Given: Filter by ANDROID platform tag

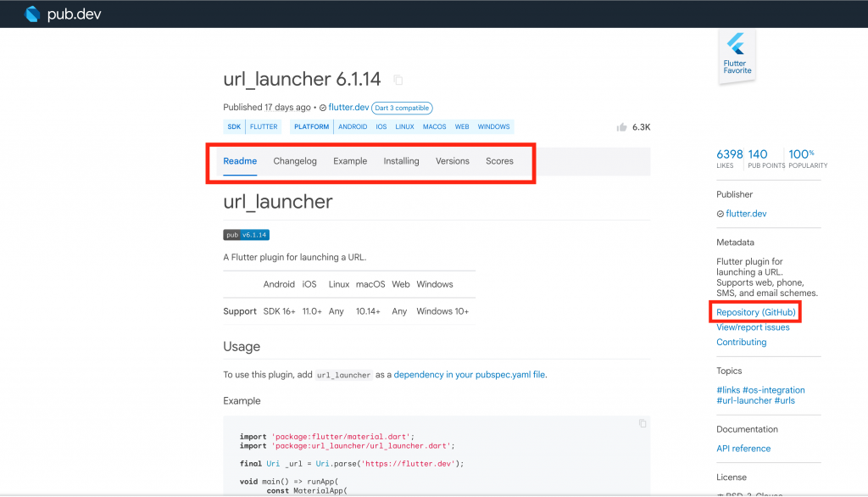Looking at the screenshot, I should tap(353, 127).
